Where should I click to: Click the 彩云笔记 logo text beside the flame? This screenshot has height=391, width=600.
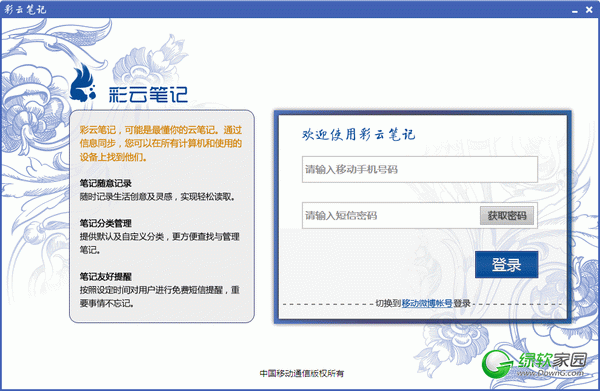148,94
